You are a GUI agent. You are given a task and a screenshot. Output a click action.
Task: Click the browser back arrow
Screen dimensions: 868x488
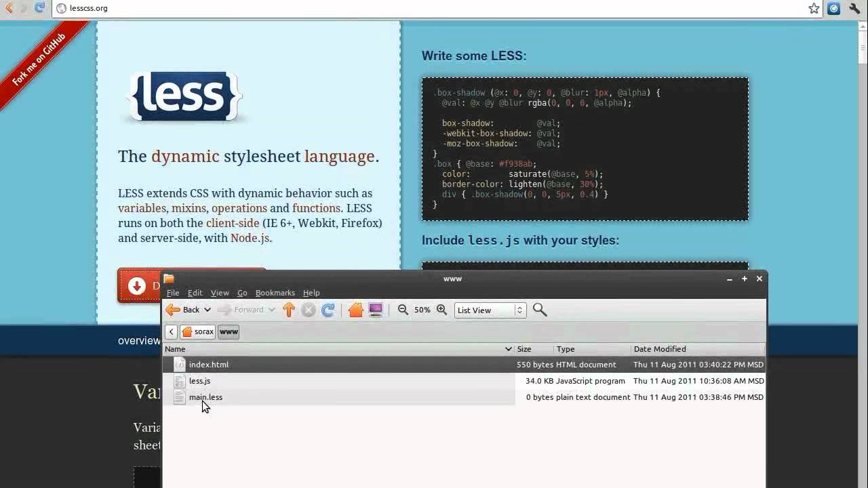click(9, 8)
